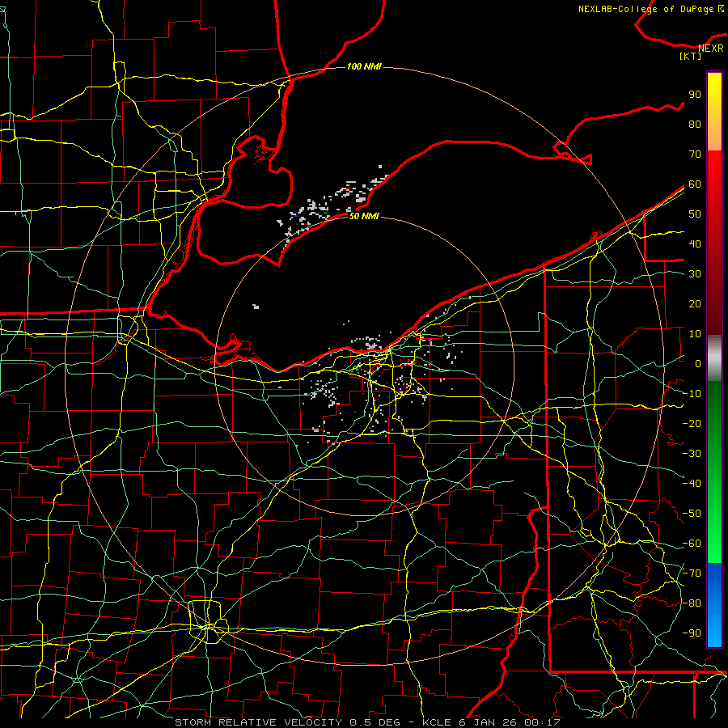Click the -20 value on the velocity scale
This screenshot has height=728, width=728.
pyautogui.click(x=692, y=423)
